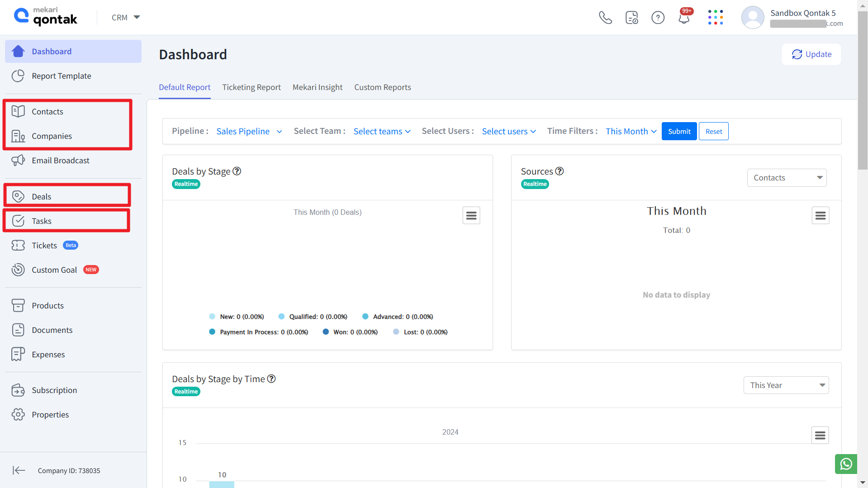Switch to the Default Report tab
This screenshot has width=868, height=488.
pos(185,87)
